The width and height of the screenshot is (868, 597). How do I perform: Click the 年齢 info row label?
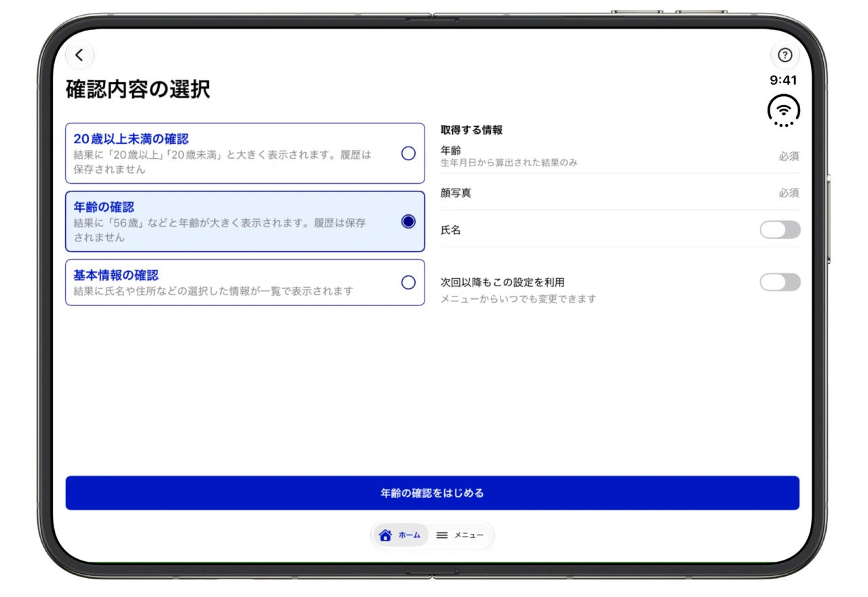click(450, 151)
